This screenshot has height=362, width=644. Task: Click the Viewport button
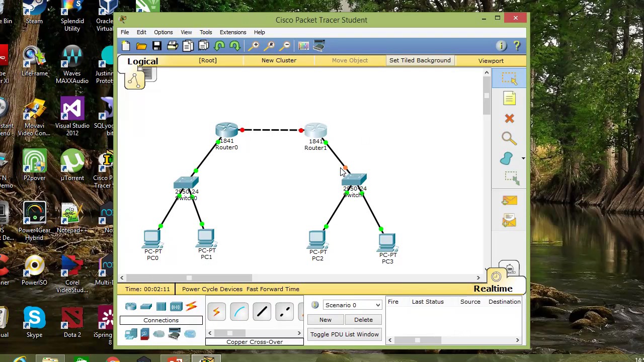click(491, 61)
